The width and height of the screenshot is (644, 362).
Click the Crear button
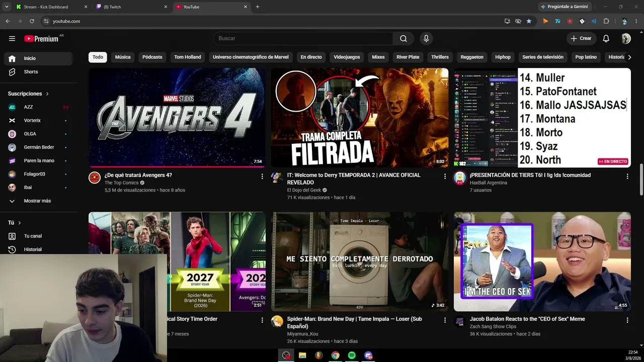[x=581, y=39]
